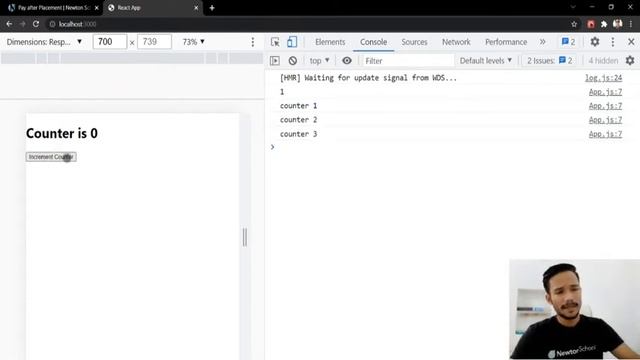Image resolution: width=640 pixels, height=360 pixels.
Task: Select the counter 3 log message
Action: (x=298, y=134)
